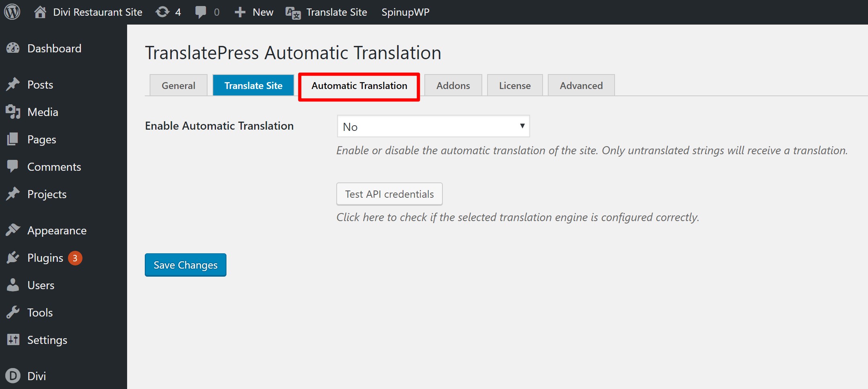
Task: Open SpinupWP in the admin bar
Action: coord(405,12)
